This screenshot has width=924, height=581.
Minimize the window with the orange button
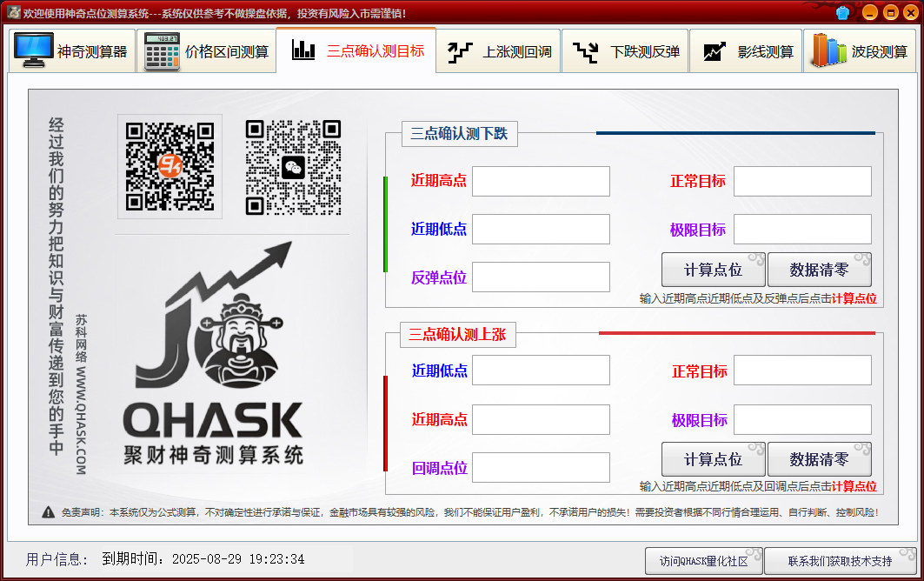click(870, 12)
